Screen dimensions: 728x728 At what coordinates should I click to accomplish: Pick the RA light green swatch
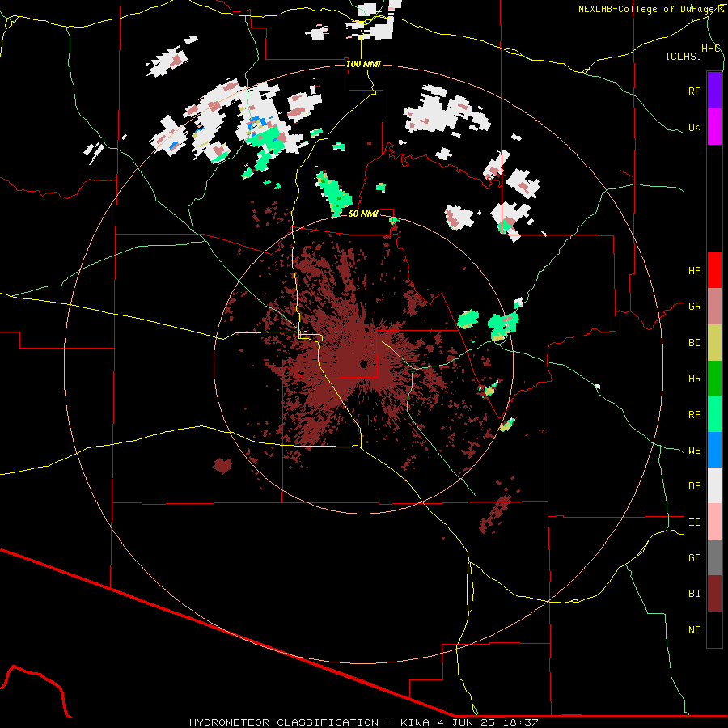pos(714,414)
